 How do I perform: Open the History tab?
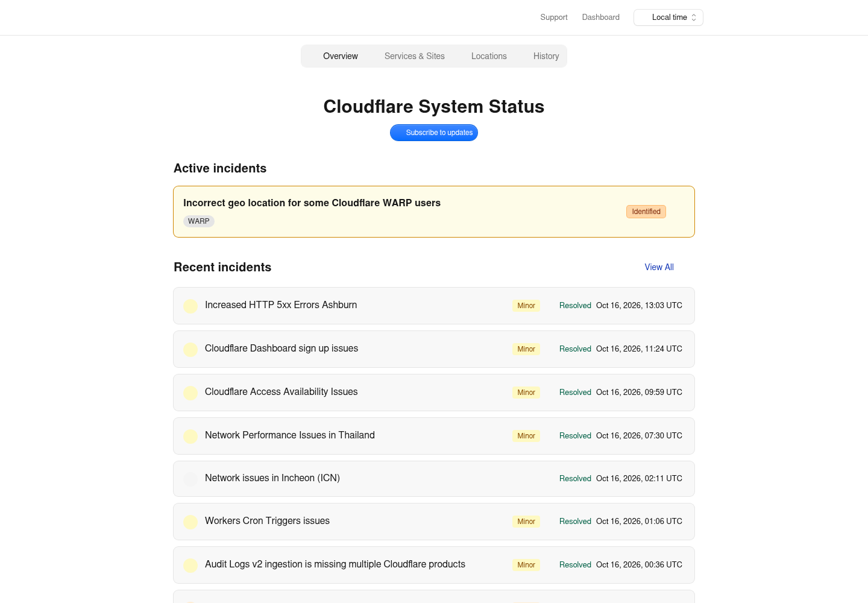pyautogui.click(x=546, y=56)
